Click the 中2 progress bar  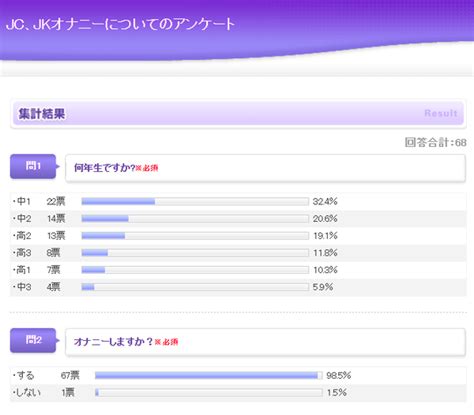(195, 219)
